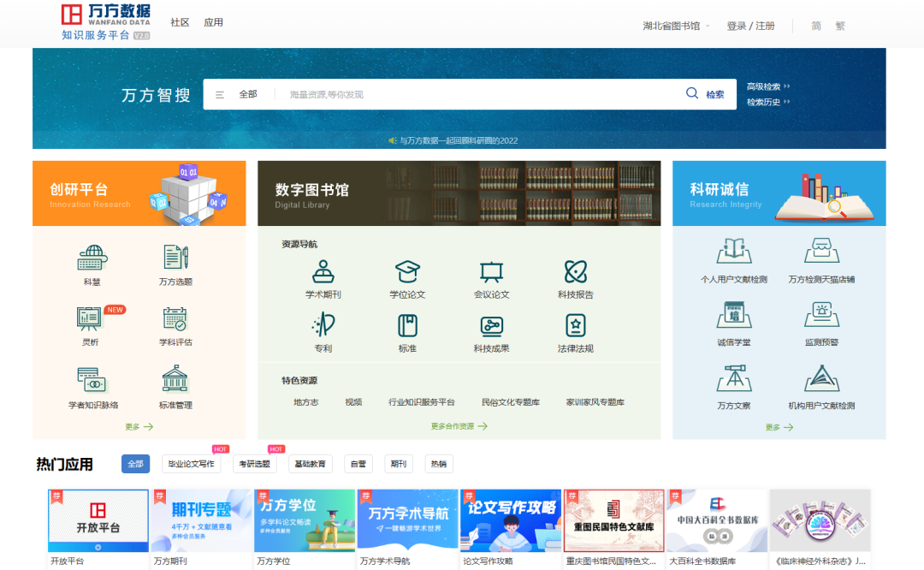
Task: Select the 热销 tab
Action: [438, 464]
